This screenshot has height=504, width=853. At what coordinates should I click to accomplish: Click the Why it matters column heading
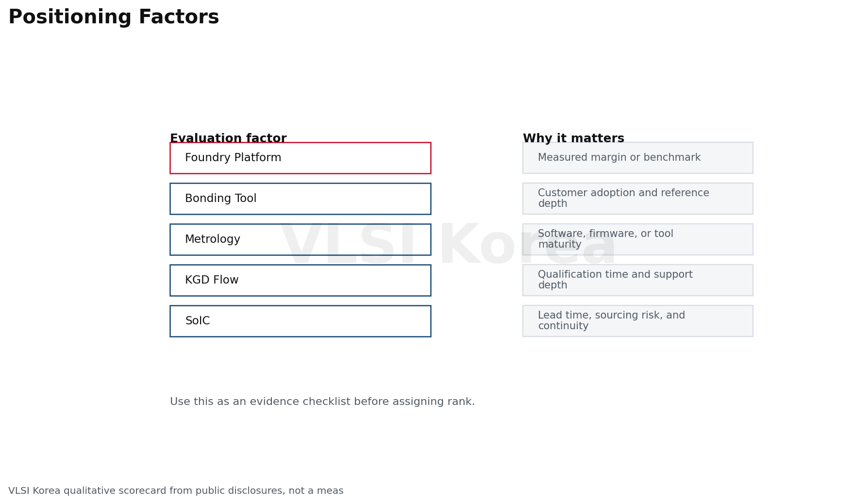coord(573,138)
